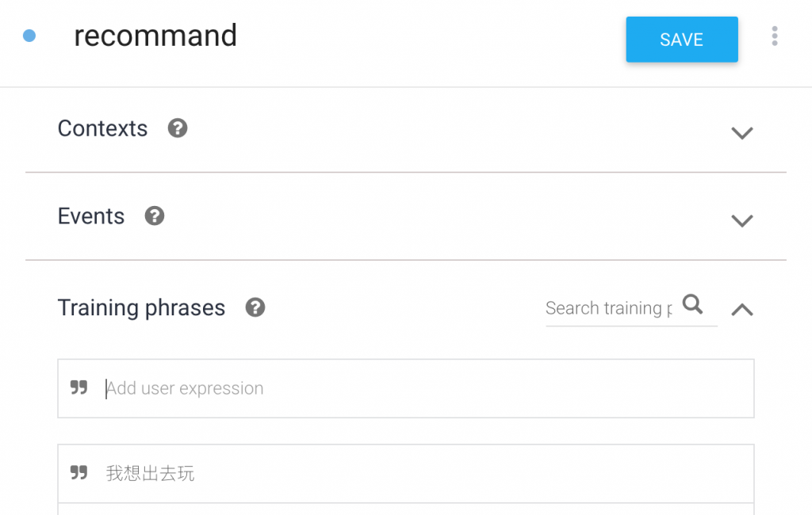The height and width of the screenshot is (515, 812).
Task: Expand the Events section chevron
Action: click(741, 221)
